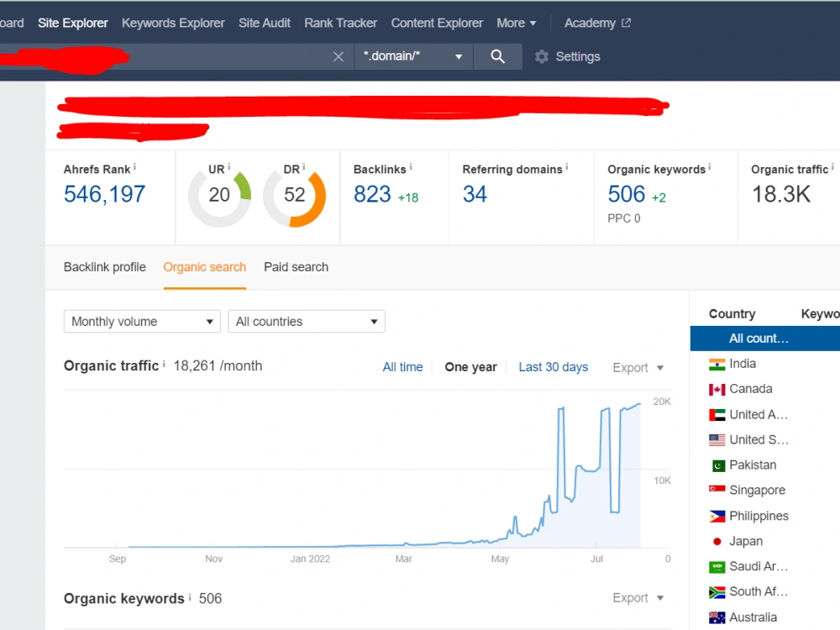This screenshot has height=630, width=840.
Task: Click the Australia flag icon
Action: coord(717,617)
